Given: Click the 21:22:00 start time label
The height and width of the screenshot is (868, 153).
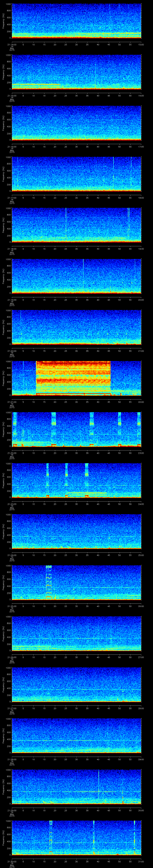Looking at the screenshot, I should coord(12,453).
